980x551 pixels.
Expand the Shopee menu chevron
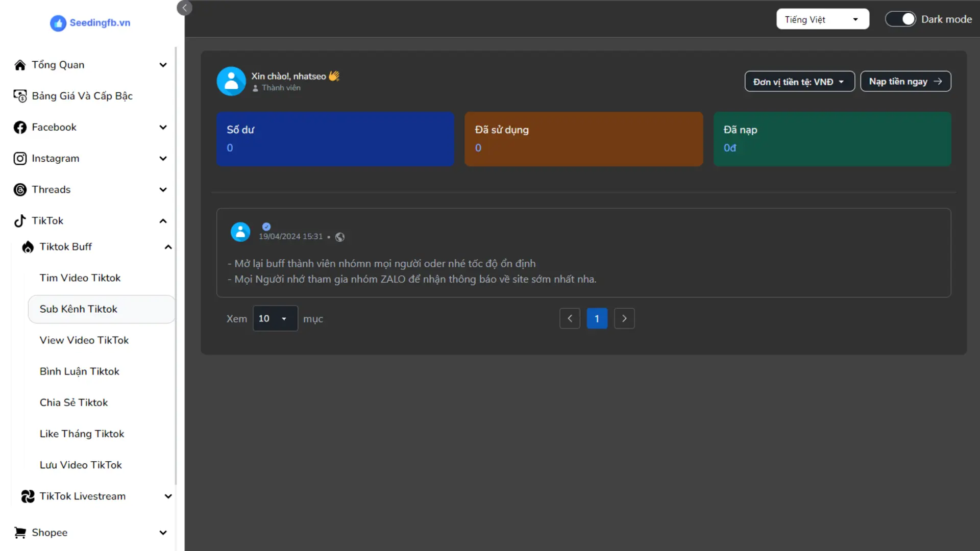point(163,533)
